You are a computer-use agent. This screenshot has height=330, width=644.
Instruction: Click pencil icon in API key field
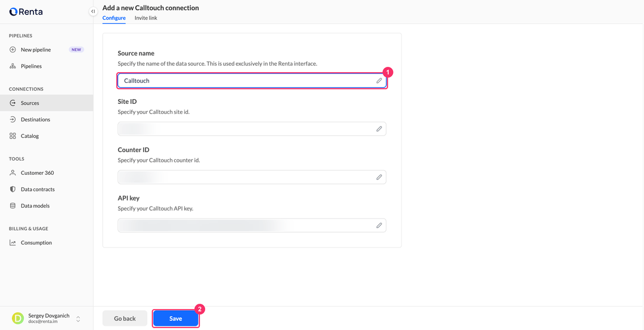pyautogui.click(x=379, y=226)
